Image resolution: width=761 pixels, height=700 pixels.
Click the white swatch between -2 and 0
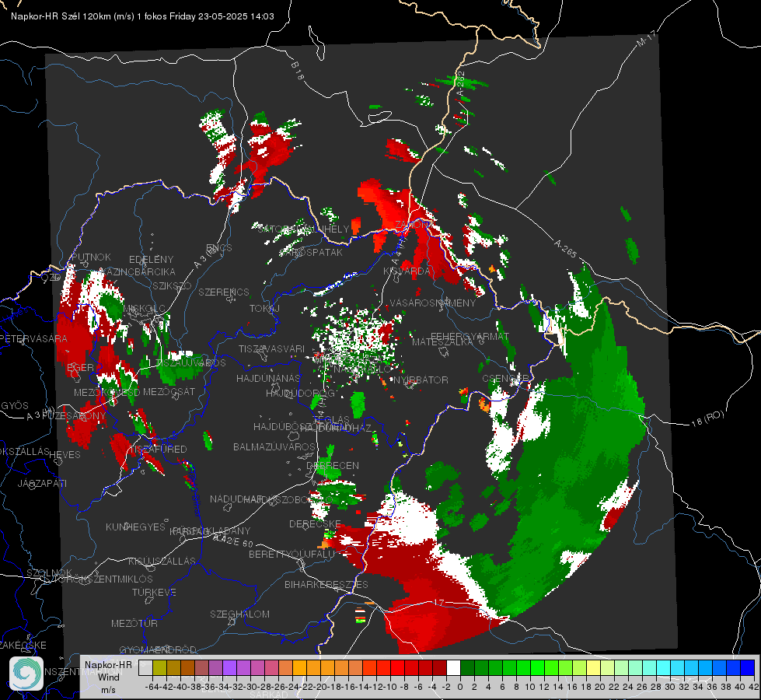coord(453,667)
